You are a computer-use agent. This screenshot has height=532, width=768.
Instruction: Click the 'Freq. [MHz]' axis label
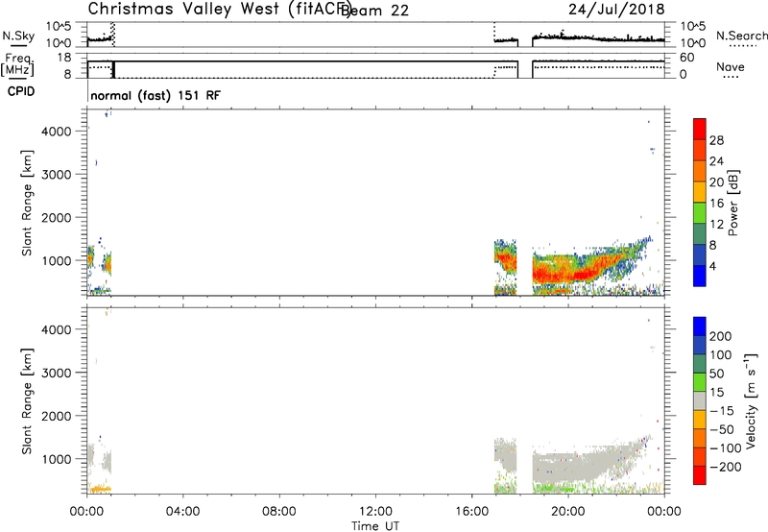[17, 65]
